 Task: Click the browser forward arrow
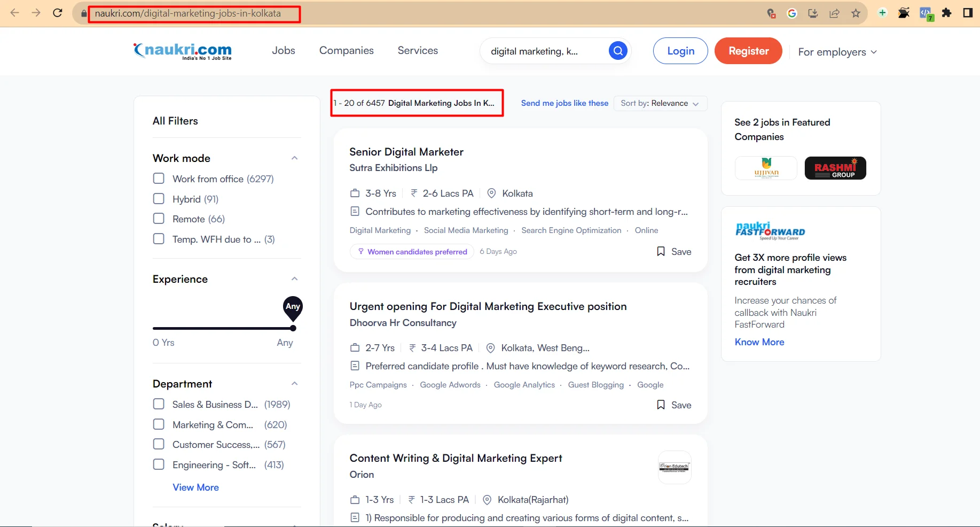coord(36,13)
